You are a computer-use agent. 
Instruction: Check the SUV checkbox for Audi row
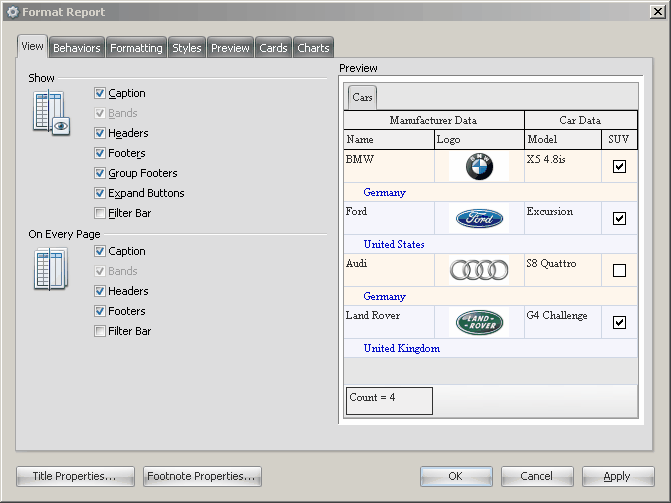(x=619, y=270)
